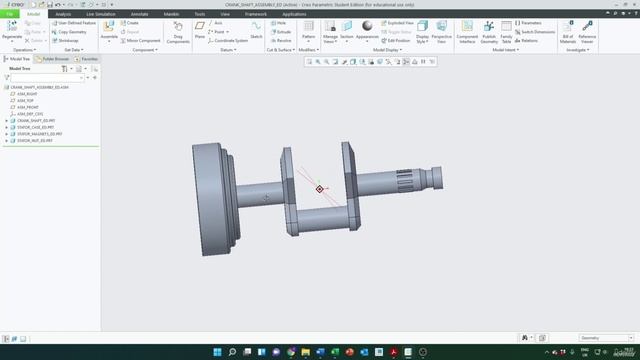Image resolution: width=640 pixels, height=360 pixels.
Task: Expand the Get Data group dropdown
Action: pos(74,50)
